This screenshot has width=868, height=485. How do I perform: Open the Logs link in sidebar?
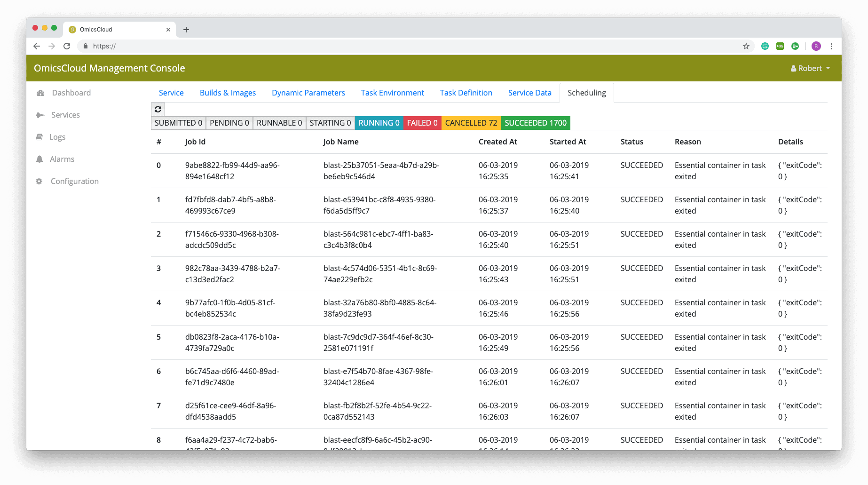(x=57, y=137)
